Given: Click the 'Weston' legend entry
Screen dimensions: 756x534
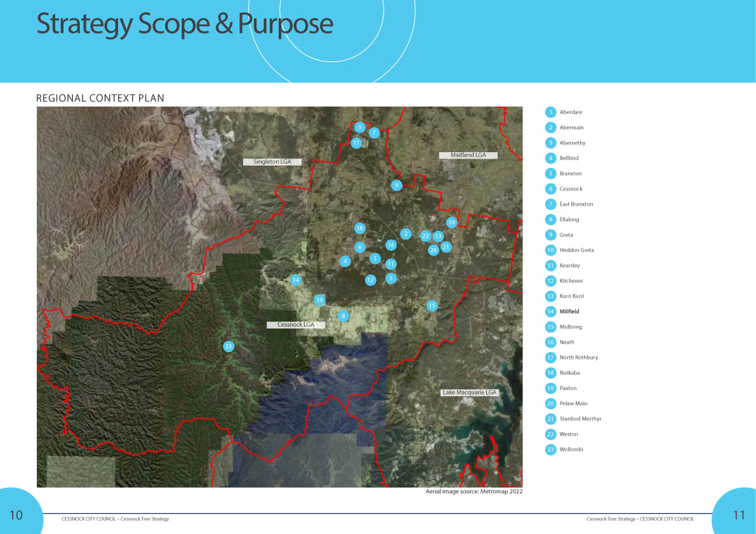Looking at the screenshot, I should tap(569, 434).
